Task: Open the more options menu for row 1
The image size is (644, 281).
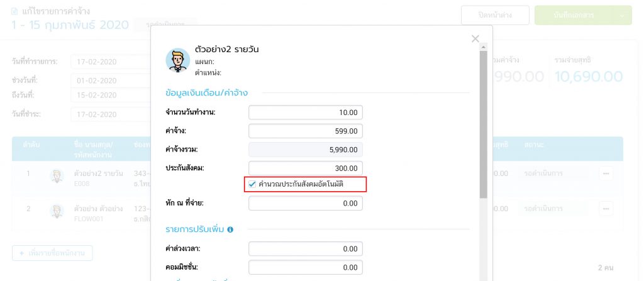Action: pyautogui.click(x=606, y=174)
